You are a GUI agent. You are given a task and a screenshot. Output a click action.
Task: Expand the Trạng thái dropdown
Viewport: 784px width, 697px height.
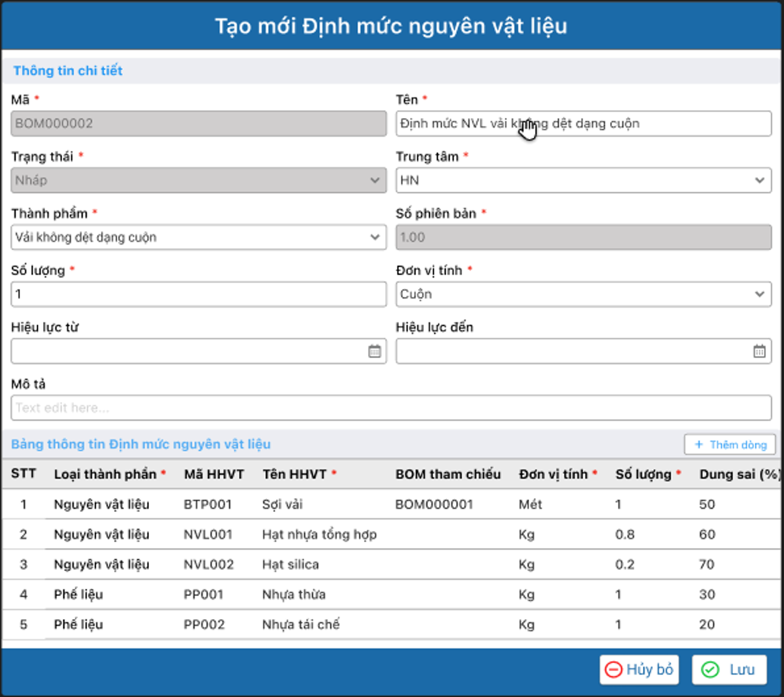pos(375,181)
